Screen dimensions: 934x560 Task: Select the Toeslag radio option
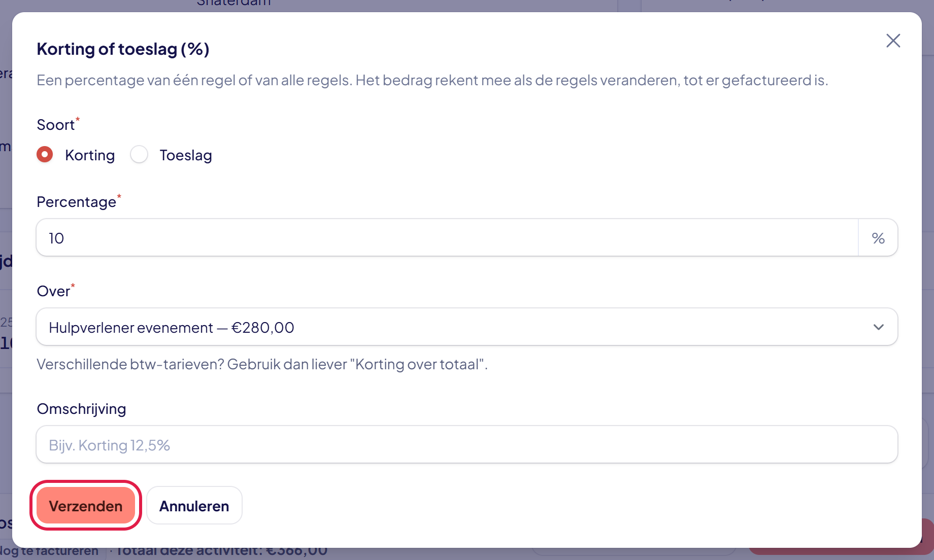139,154
